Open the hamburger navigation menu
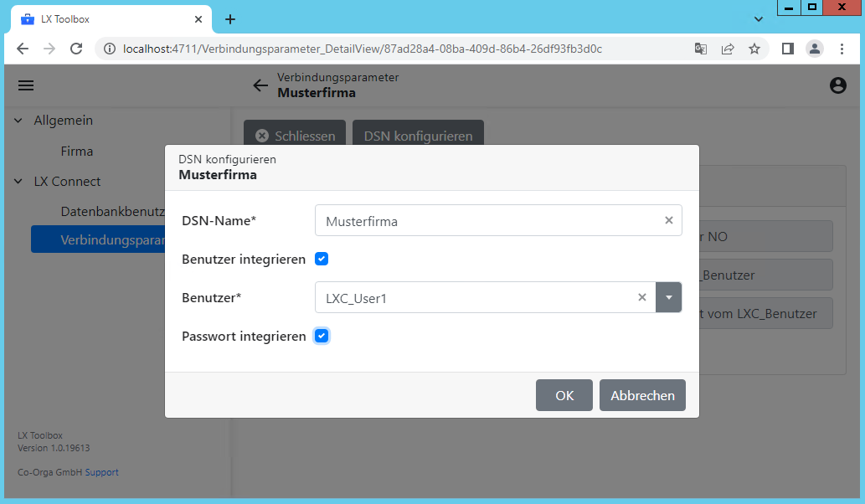865x504 pixels. click(26, 85)
